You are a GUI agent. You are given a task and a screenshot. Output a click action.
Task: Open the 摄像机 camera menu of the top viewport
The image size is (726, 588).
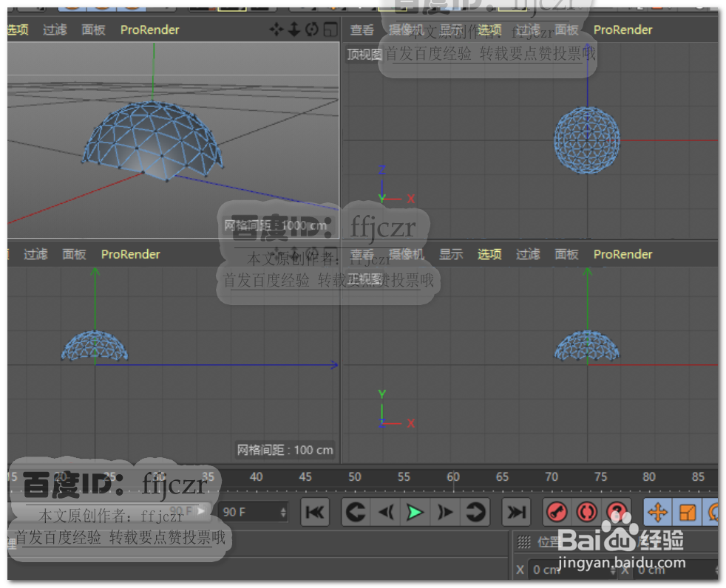pos(406,30)
